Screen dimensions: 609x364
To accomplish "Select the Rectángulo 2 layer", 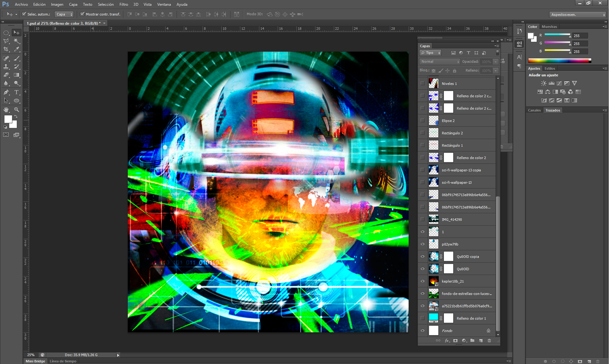I will (x=452, y=133).
